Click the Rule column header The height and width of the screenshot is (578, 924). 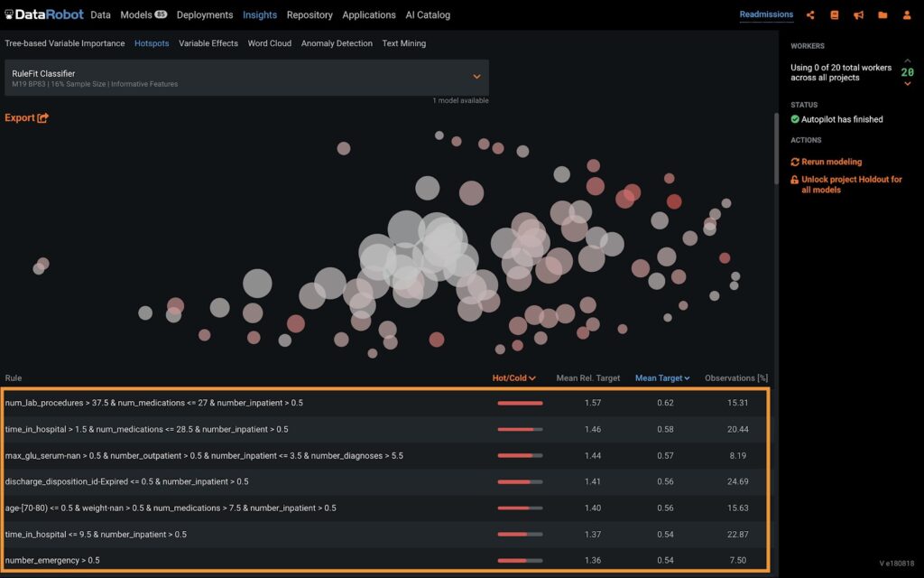click(x=13, y=378)
